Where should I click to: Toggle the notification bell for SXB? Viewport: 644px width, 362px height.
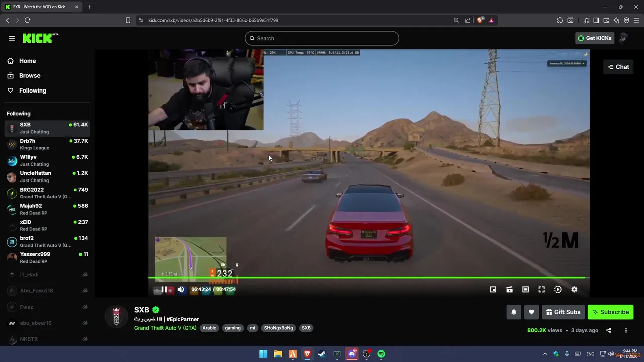point(514,312)
